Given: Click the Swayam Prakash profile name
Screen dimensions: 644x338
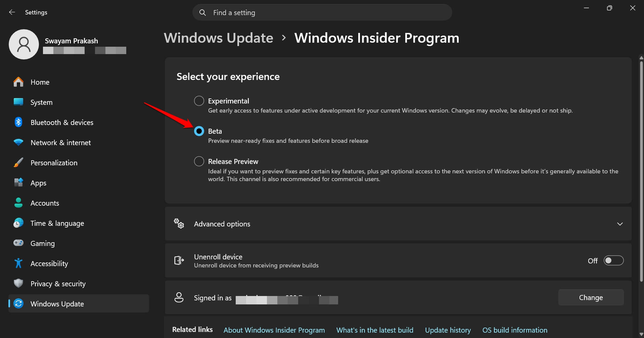Looking at the screenshot, I should pos(72,41).
